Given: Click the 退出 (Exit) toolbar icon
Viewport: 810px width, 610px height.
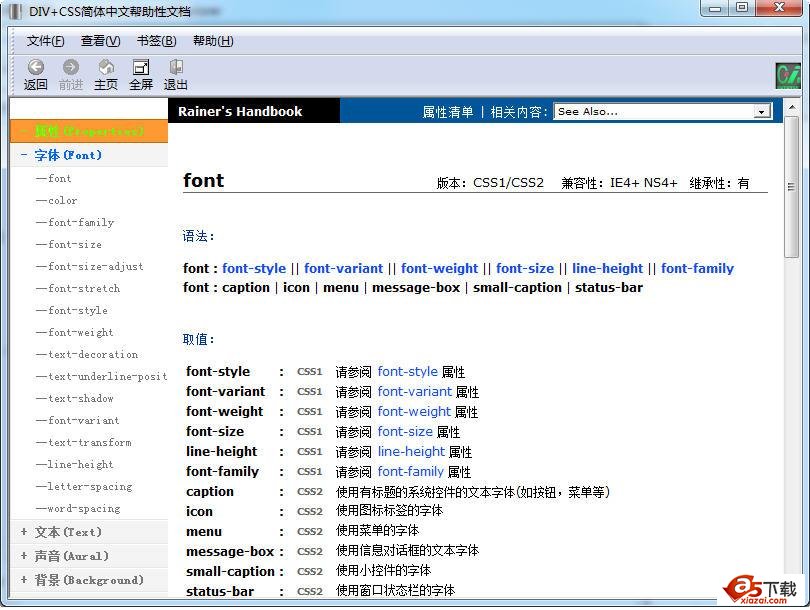Looking at the screenshot, I should click(175, 73).
